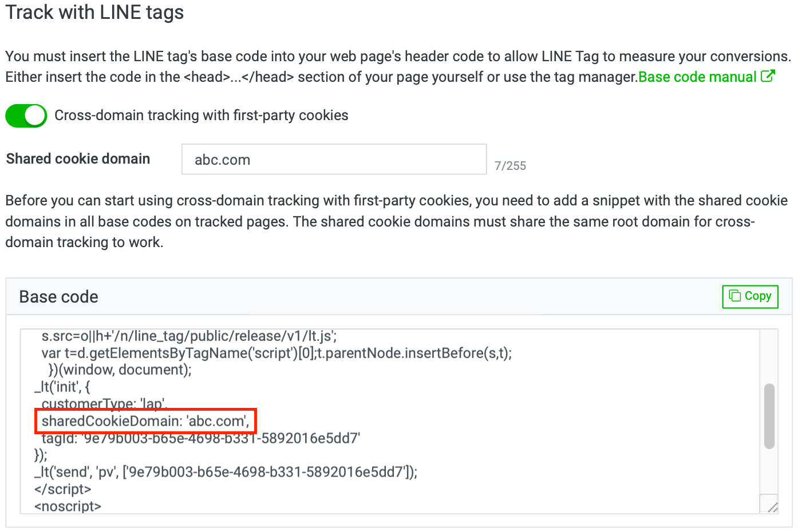Image resolution: width=798 pixels, height=532 pixels.
Task: Open the Base code manual link
Action: (697, 77)
